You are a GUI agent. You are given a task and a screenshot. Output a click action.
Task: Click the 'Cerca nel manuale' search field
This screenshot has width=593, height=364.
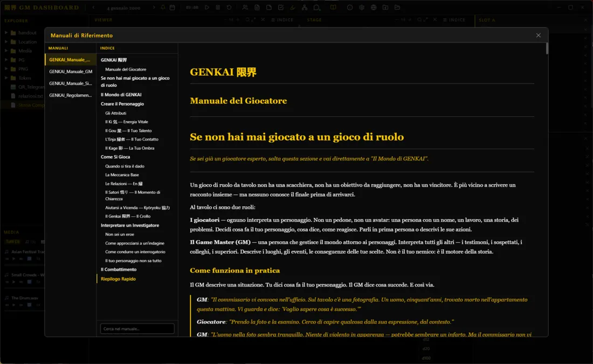click(x=137, y=328)
